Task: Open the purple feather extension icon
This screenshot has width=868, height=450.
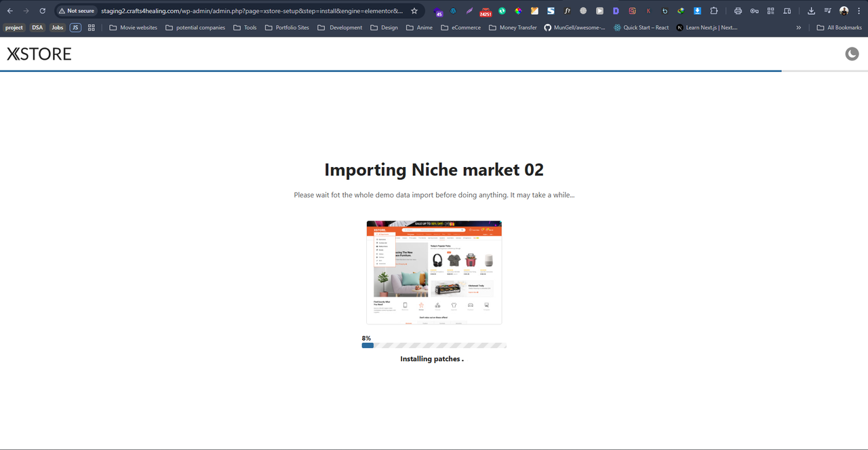Action: (469, 11)
